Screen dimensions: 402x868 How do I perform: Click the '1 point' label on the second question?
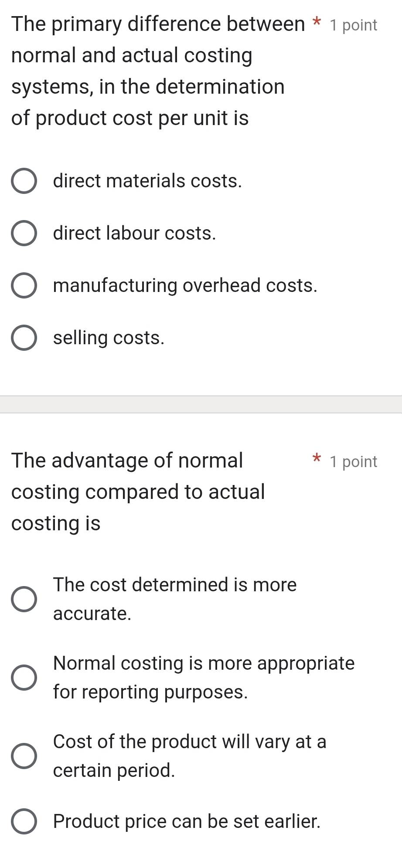353,461
